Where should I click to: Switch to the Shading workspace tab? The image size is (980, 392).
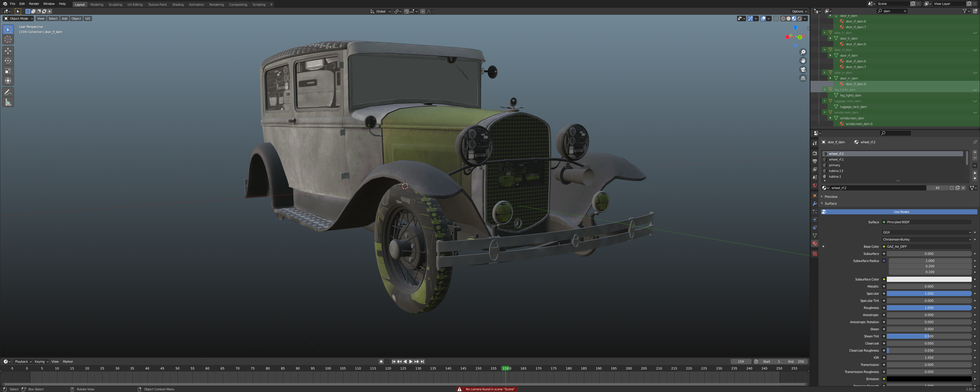[178, 5]
